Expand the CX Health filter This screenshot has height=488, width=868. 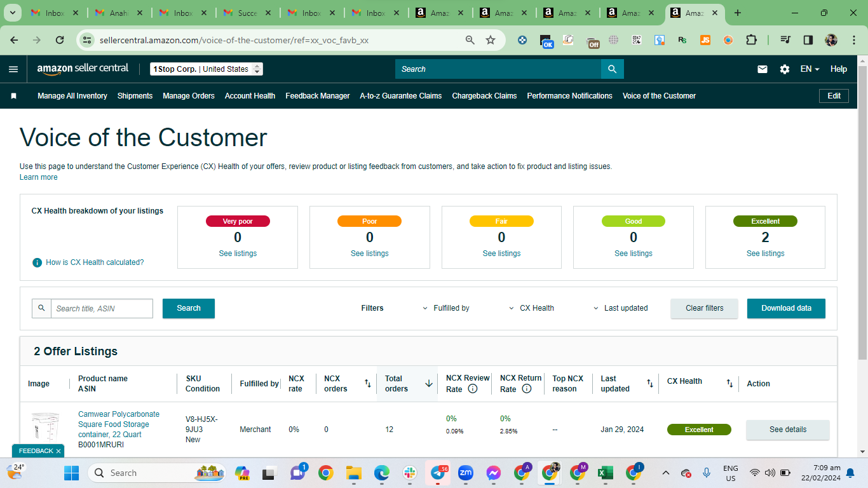pyautogui.click(x=532, y=308)
